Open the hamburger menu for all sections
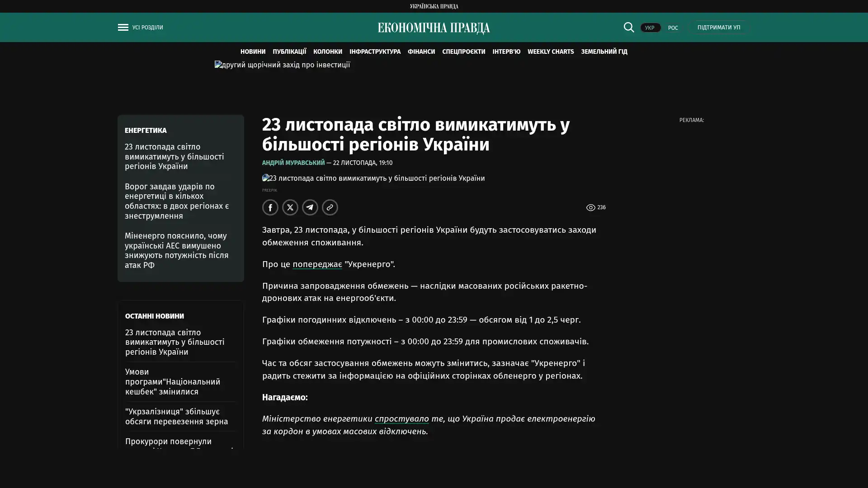 coord(123,28)
